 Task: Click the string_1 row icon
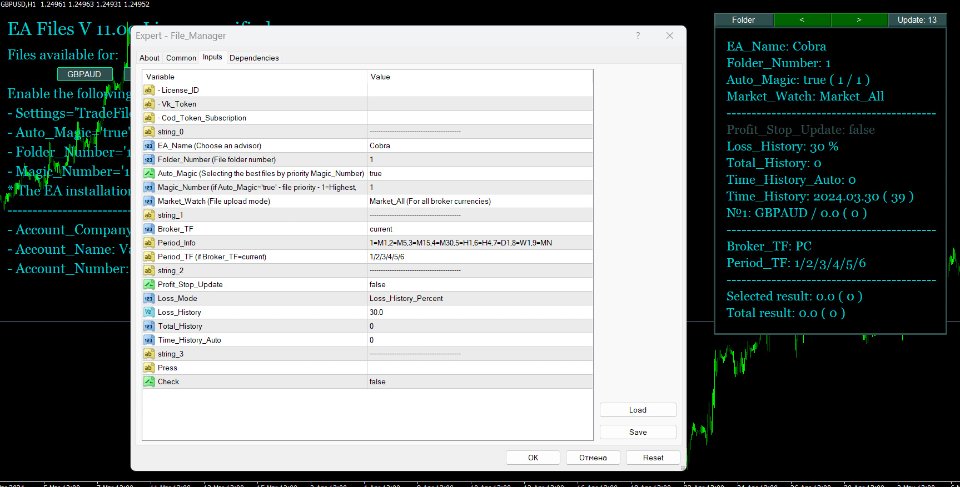tap(149, 215)
